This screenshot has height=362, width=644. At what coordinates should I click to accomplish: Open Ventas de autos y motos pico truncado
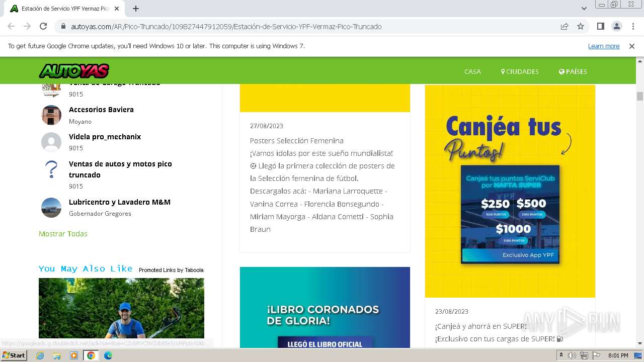tap(120, 169)
